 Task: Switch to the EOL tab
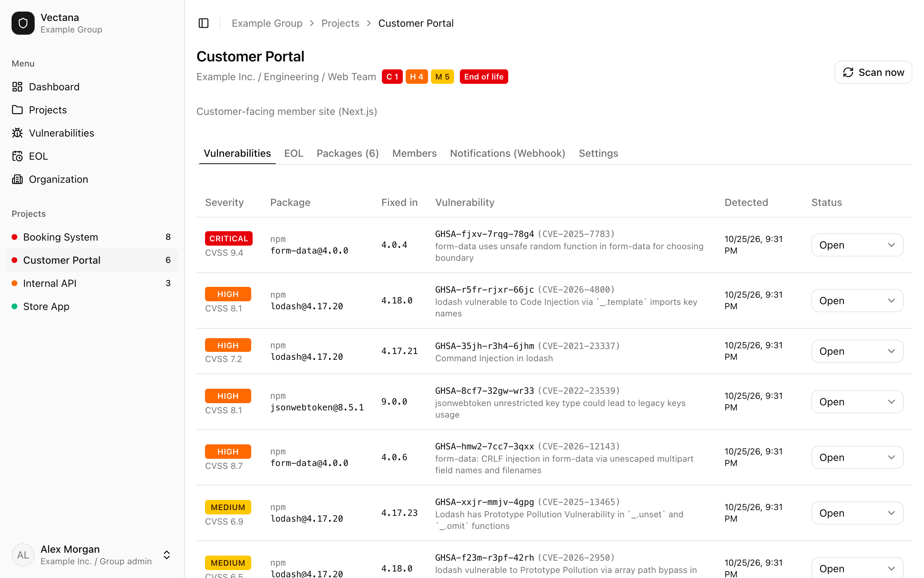[x=293, y=153]
